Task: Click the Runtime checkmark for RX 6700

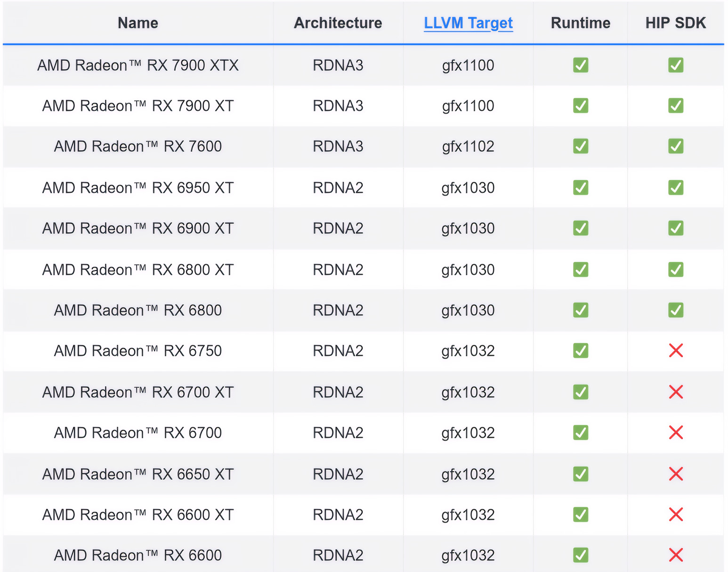Action: point(581,433)
